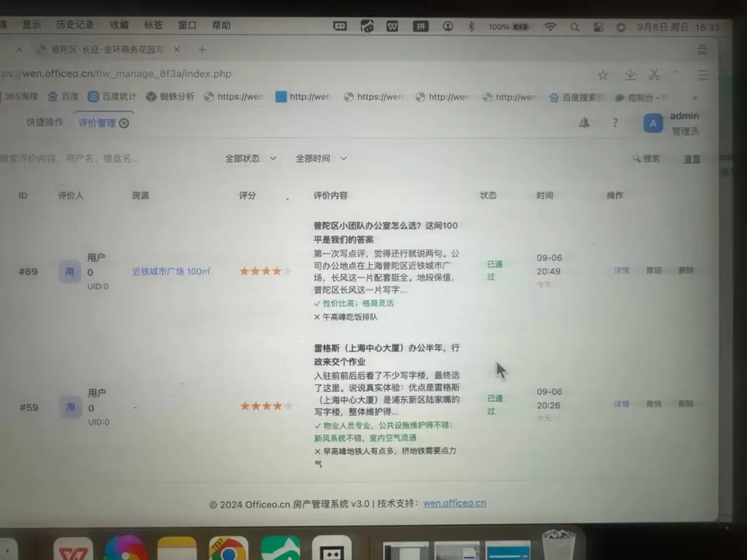Open the 百度搜索 bookmark with paw icon
This screenshot has height=560, width=747.
pyautogui.click(x=576, y=97)
